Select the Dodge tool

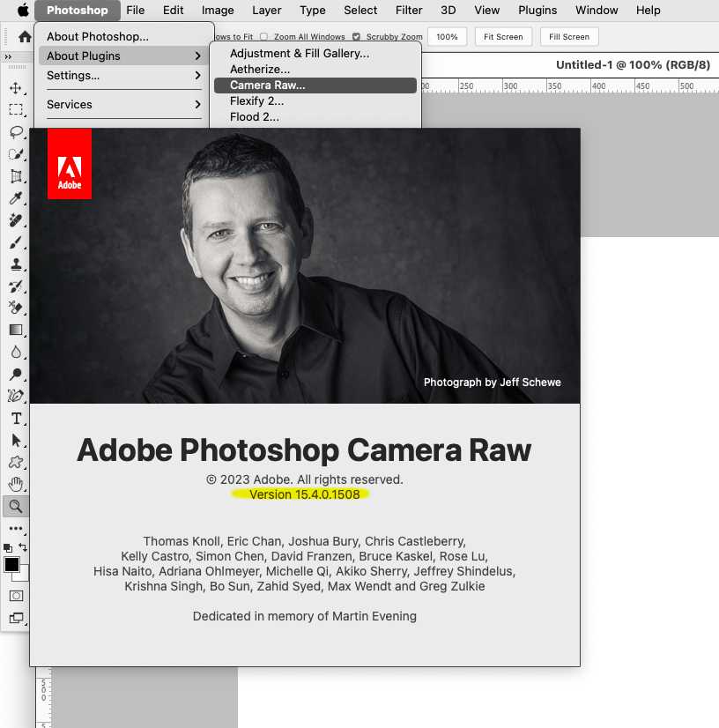tap(16, 374)
